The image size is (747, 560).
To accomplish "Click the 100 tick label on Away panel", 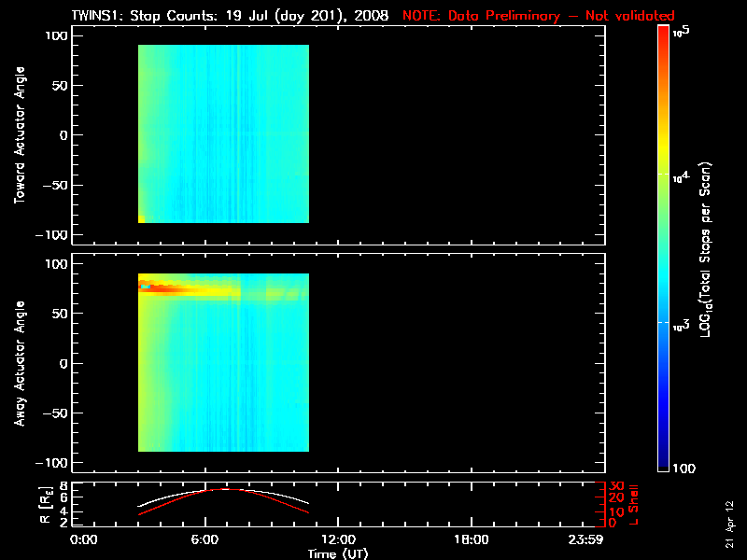I will (57, 263).
